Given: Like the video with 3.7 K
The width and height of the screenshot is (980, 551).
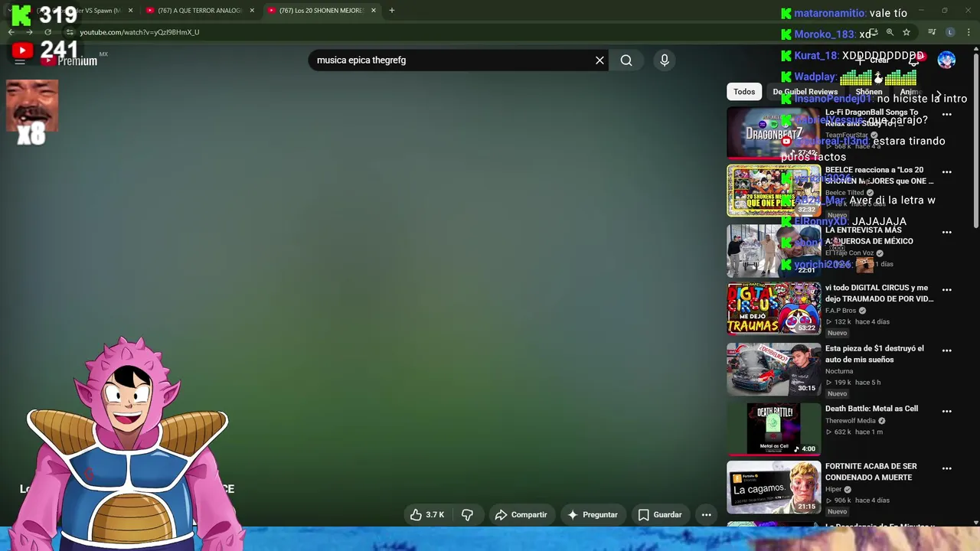Looking at the screenshot, I should pyautogui.click(x=426, y=515).
